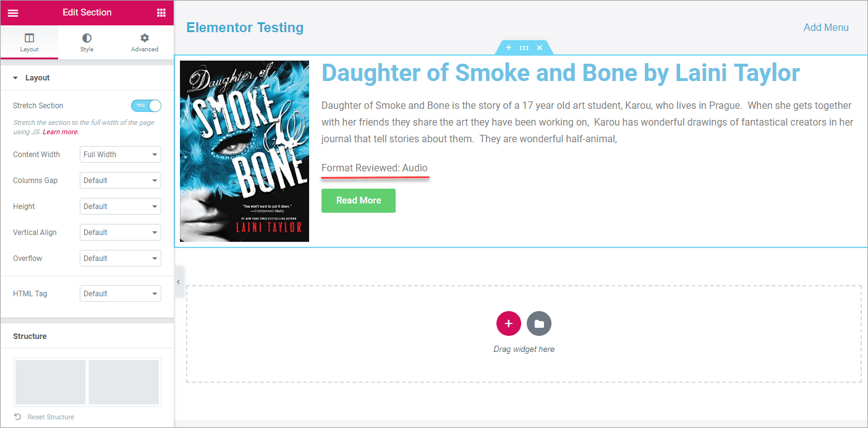Click the Reset Structure icon
The image size is (868, 428).
click(18, 417)
